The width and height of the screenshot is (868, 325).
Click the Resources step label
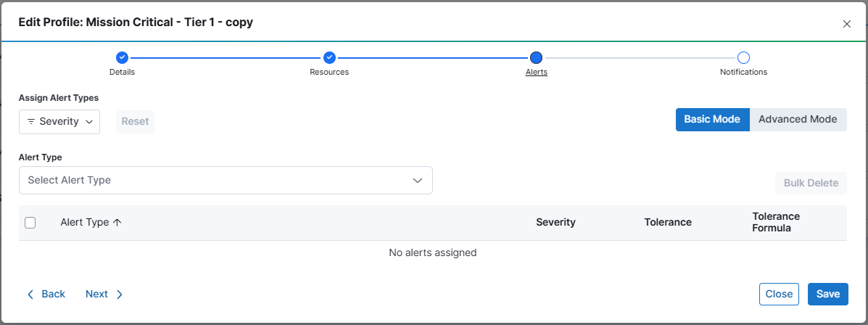point(329,72)
